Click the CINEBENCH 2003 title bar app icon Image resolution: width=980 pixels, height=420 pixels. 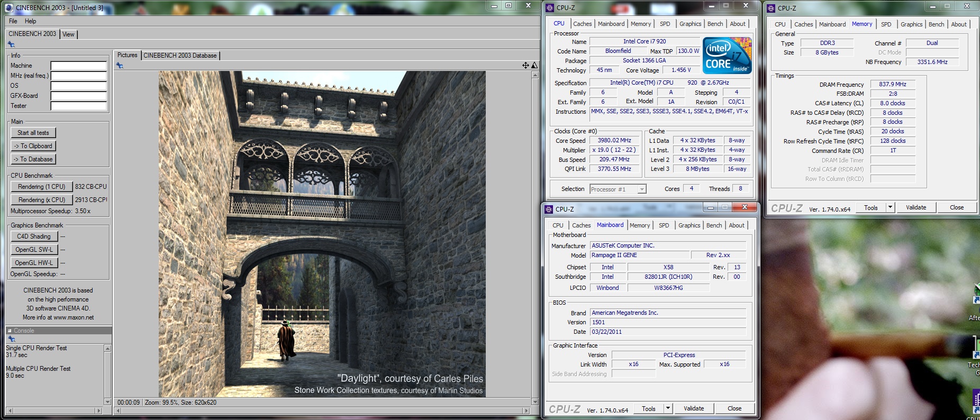[x=8, y=7]
